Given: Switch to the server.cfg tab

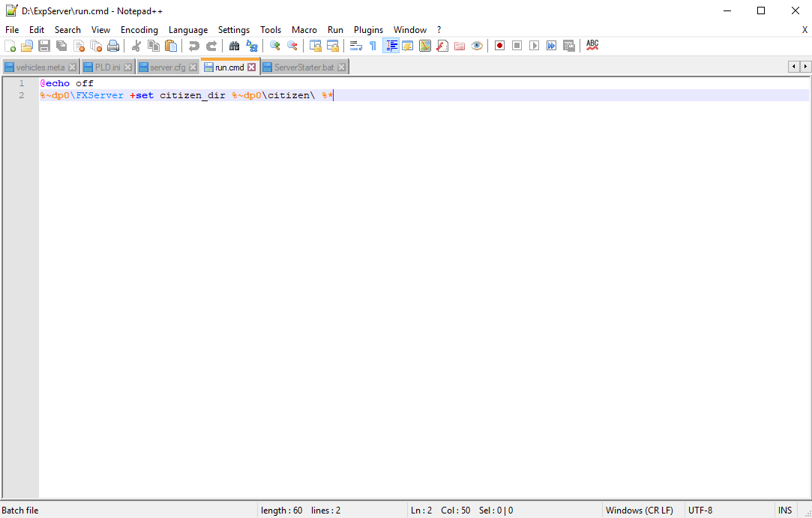Looking at the screenshot, I should click(167, 67).
